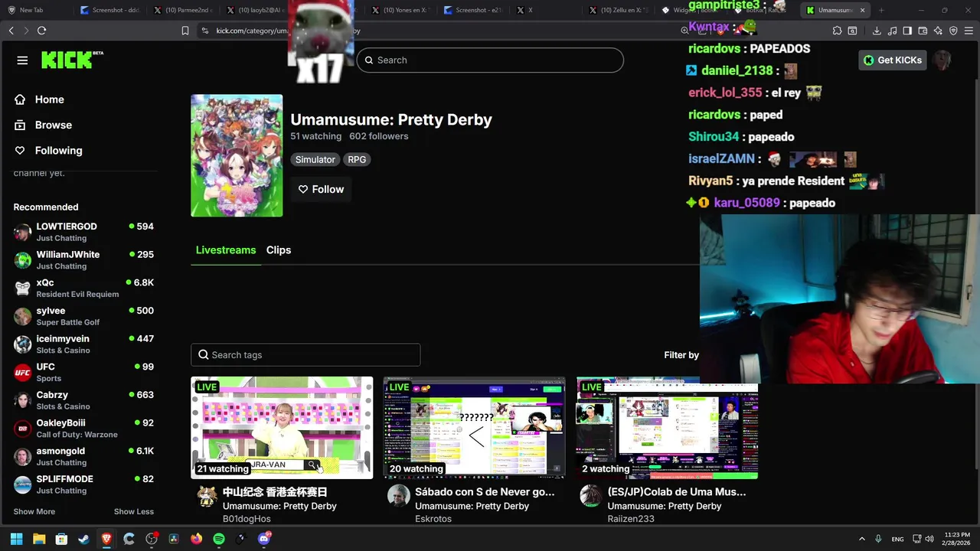Click UFC channel avatar
Viewport: 980px width, 551px height.
click(22, 373)
